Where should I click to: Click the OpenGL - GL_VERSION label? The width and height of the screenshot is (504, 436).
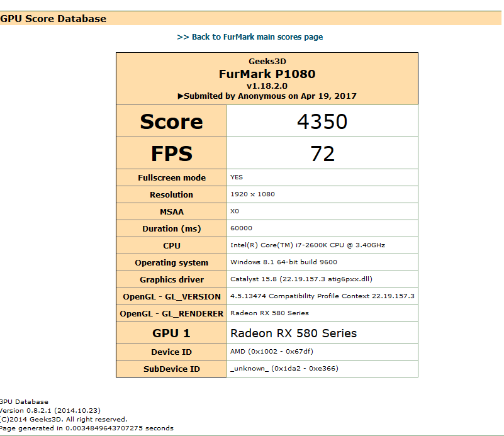tap(172, 297)
